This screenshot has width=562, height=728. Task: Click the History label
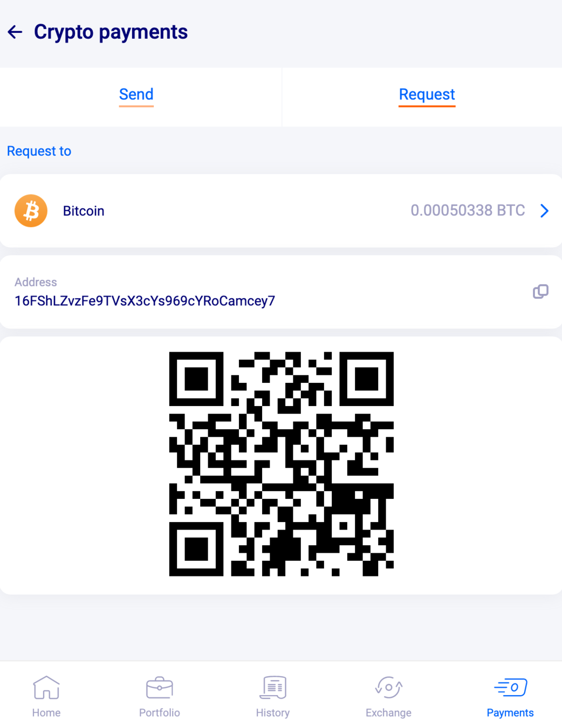tap(273, 713)
